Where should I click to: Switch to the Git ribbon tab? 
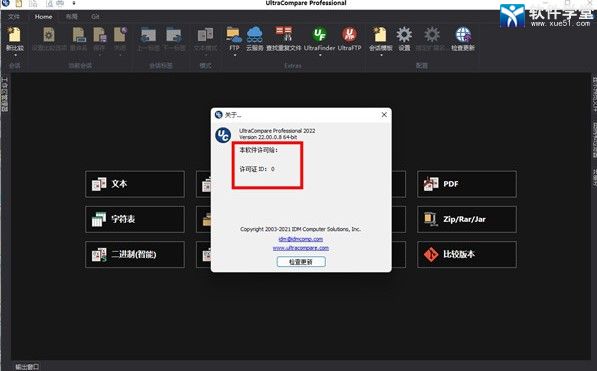(x=95, y=17)
